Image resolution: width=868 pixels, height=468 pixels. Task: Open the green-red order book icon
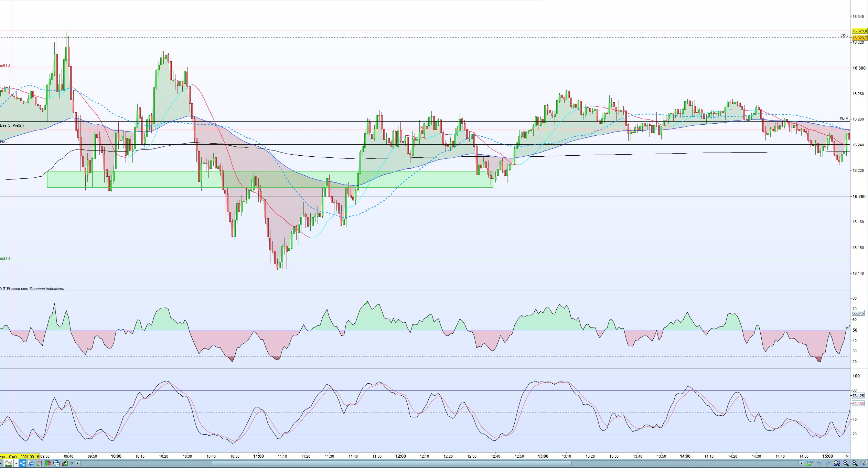(x=48, y=463)
